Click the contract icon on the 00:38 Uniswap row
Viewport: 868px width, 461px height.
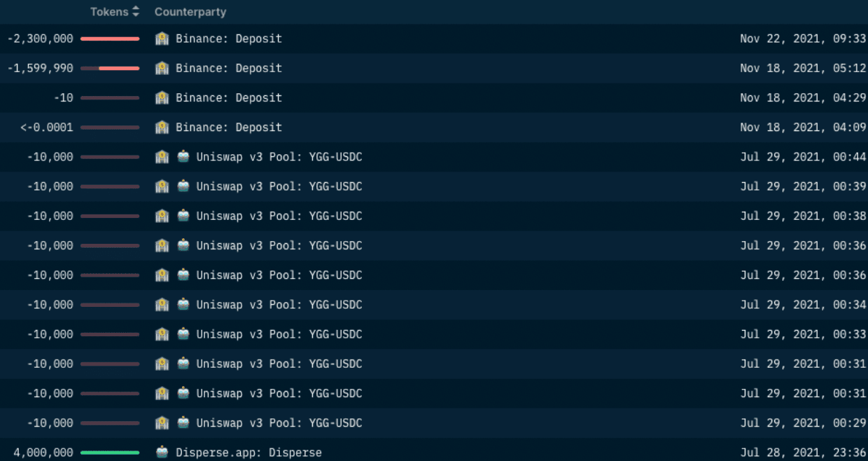click(183, 216)
